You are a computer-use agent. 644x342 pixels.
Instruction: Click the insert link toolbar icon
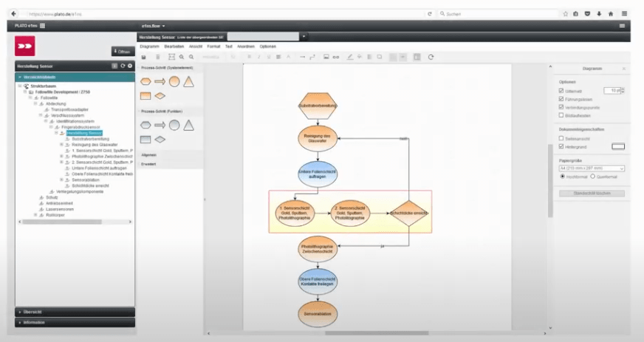336,57
